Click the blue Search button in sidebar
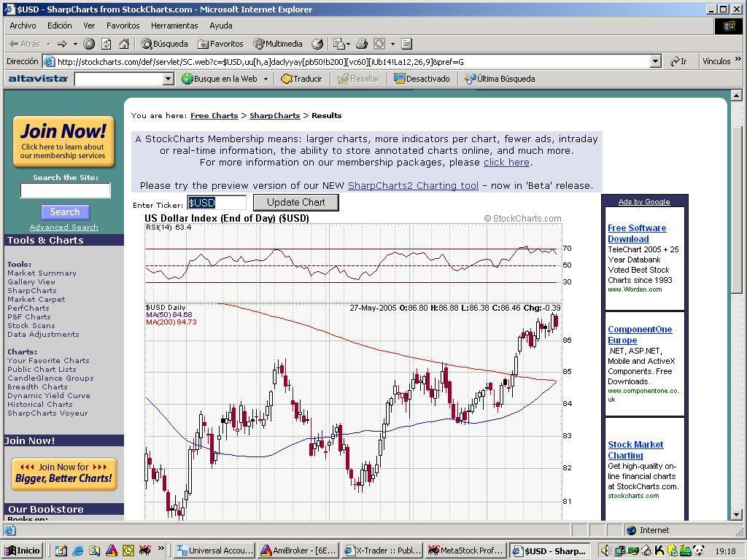This screenshot has height=560, width=747. point(65,212)
